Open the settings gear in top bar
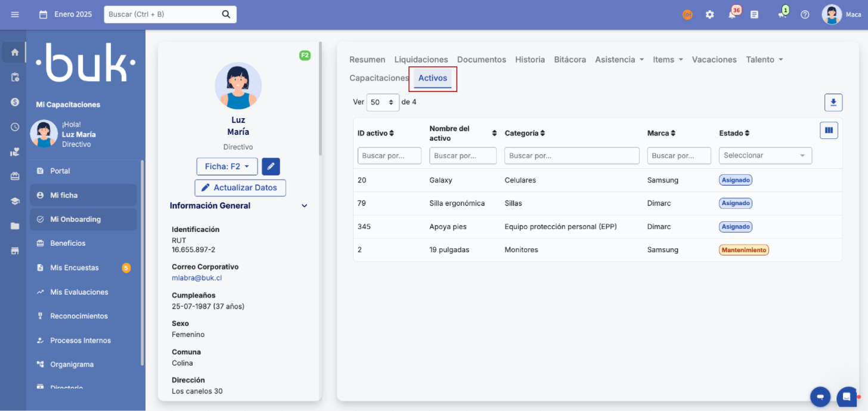Screen dimensions: 868x411 709,14
